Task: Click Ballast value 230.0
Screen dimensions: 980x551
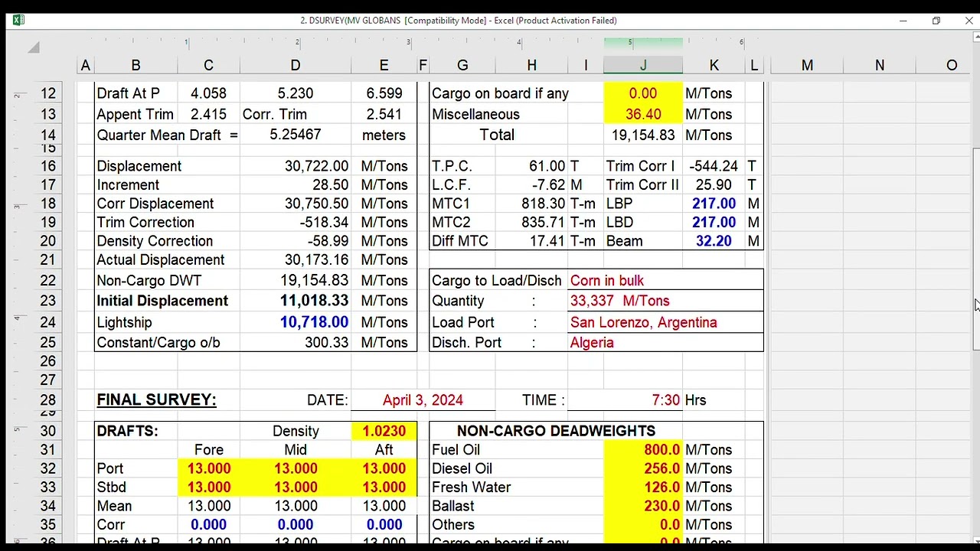Action: coord(643,506)
